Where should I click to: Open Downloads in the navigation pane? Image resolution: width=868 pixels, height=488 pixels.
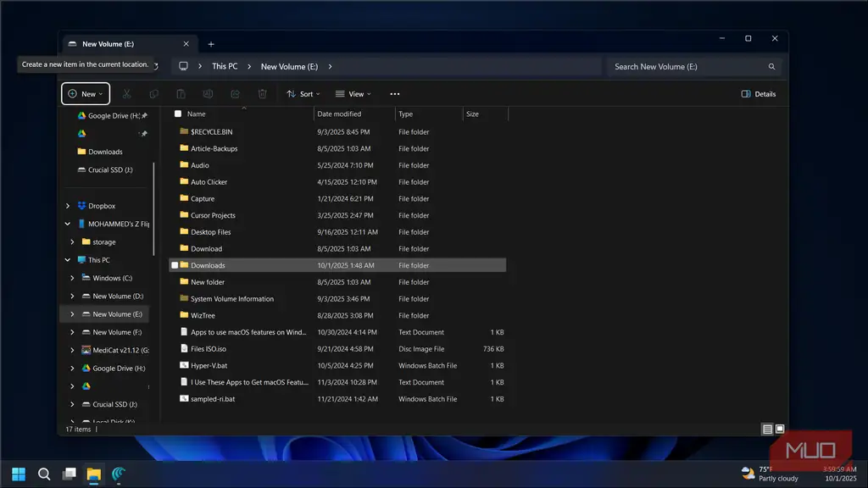(x=100, y=152)
